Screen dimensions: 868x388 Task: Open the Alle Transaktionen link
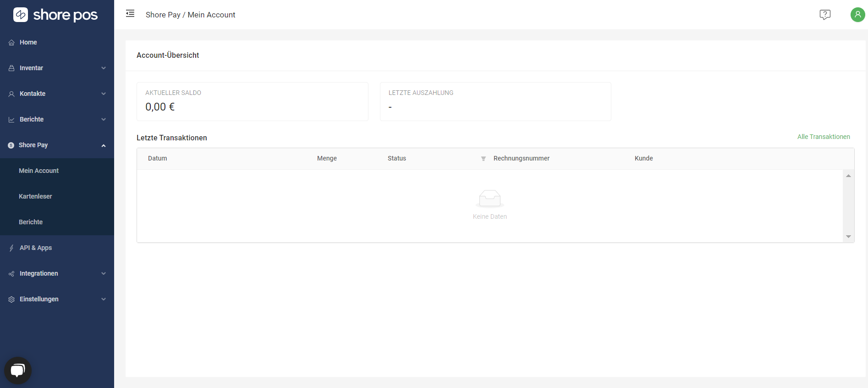pos(823,137)
